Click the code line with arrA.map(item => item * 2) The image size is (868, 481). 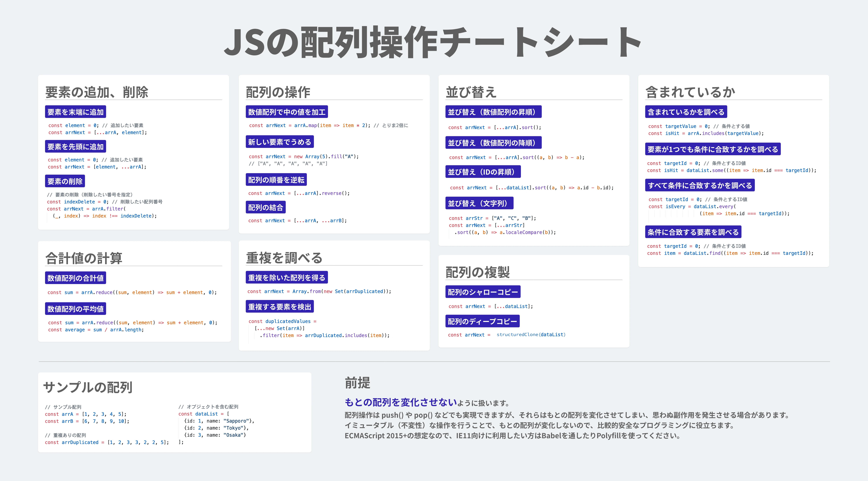coord(329,125)
